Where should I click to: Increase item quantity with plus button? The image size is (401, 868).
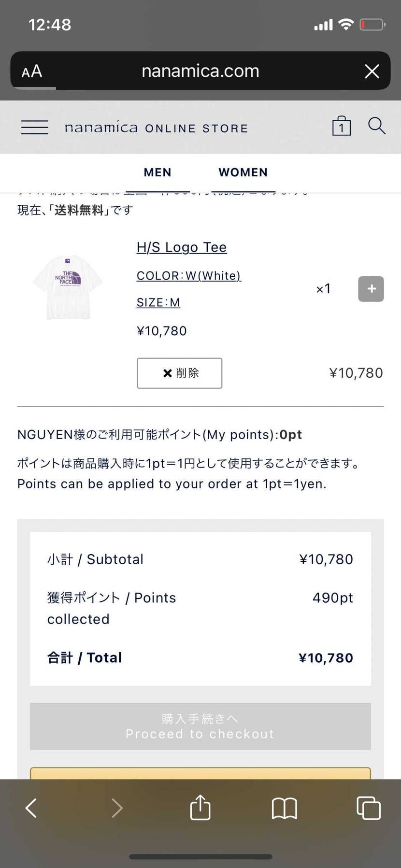pyautogui.click(x=371, y=289)
